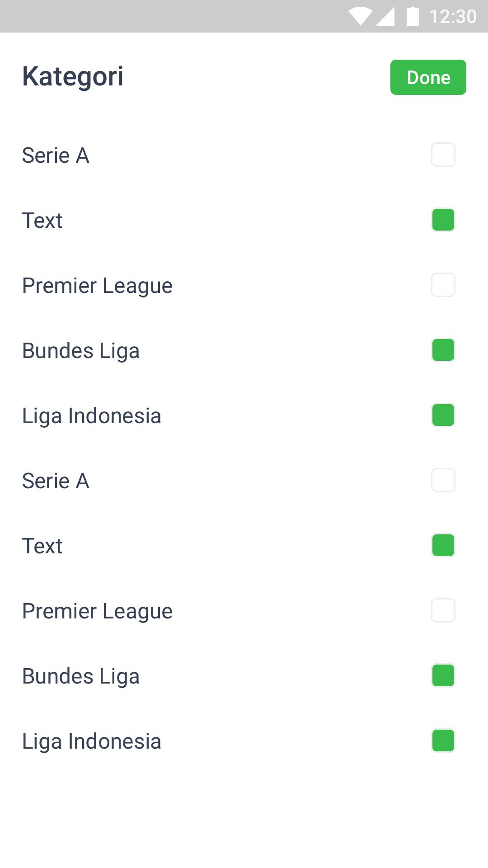Tap the last Liga Indonesia label
The height and width of the screenshot is (868, 488).
click(x=92, y=741)
